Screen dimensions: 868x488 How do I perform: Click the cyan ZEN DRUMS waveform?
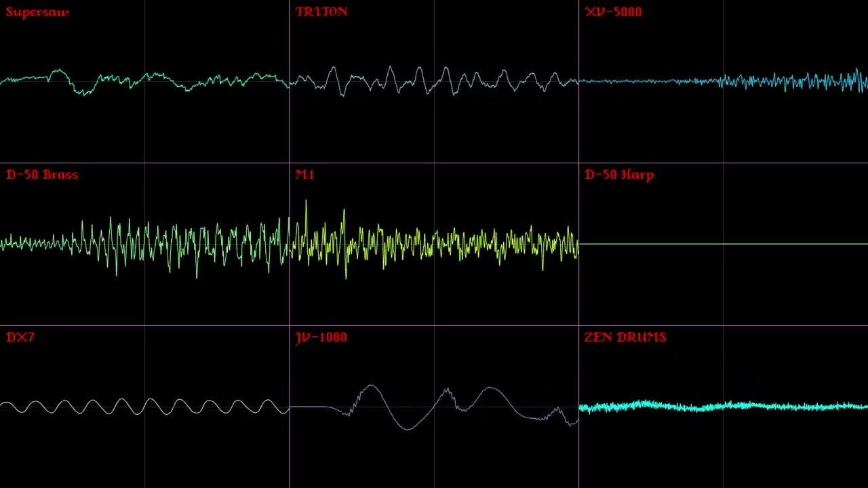click(x=724, y=407)
